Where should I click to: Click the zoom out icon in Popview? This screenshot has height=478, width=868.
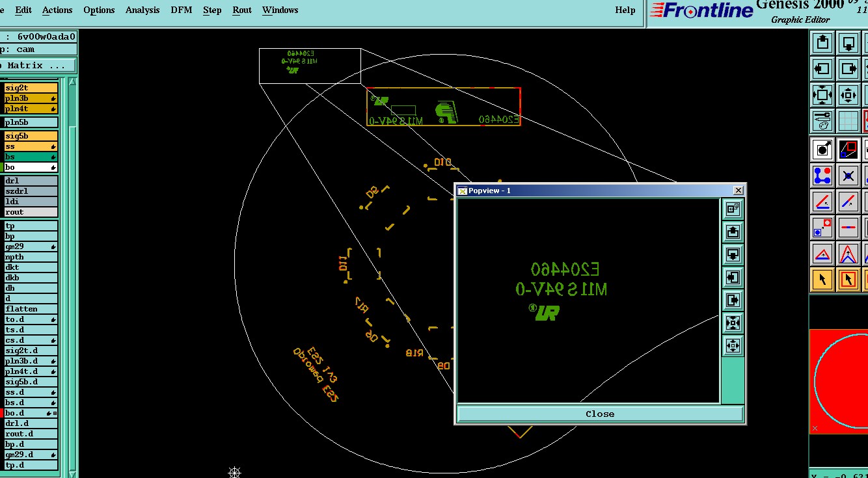pyautogui.click(x=733, y=345)
